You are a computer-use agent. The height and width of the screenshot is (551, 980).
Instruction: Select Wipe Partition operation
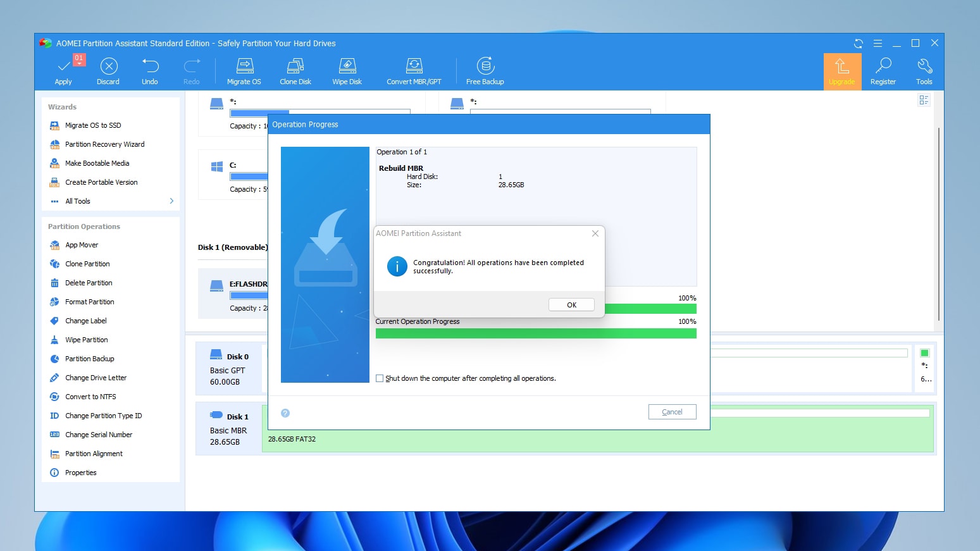(86, 340)
